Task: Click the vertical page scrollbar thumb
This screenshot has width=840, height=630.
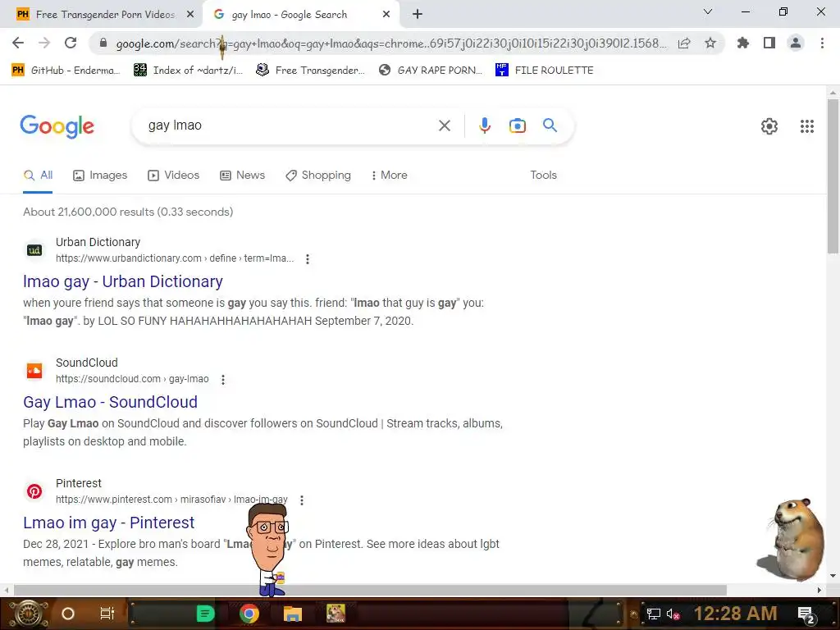Action: coord(833,177)
